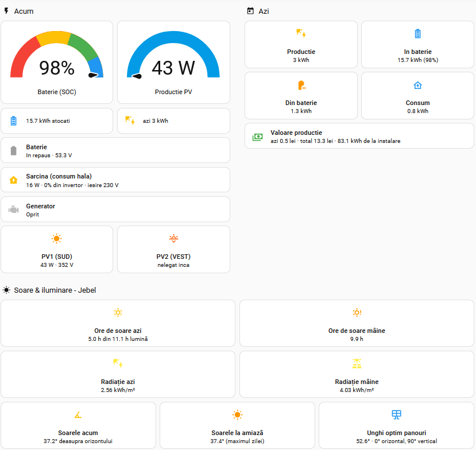The height and width of the screenshot is (450, 476).
Task: Click the battery icon above In baterie
Action: point(417,33)
